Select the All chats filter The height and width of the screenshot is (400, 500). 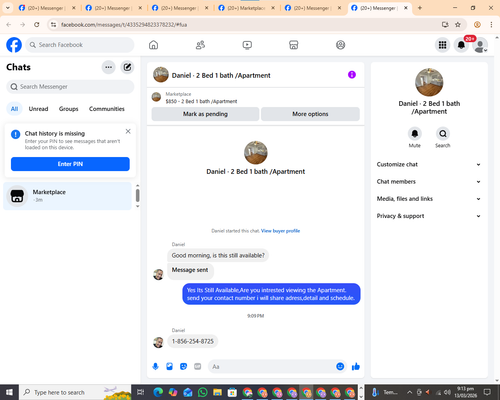click(x=14, y=109)
